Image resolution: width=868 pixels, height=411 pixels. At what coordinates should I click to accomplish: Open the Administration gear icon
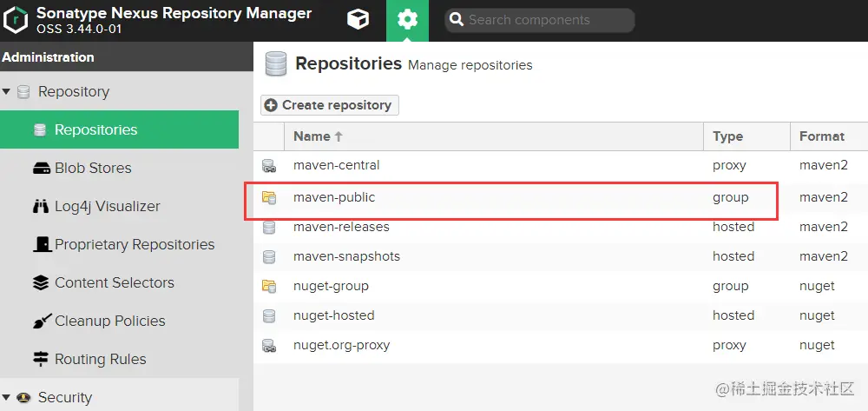(x=407, y=21)
